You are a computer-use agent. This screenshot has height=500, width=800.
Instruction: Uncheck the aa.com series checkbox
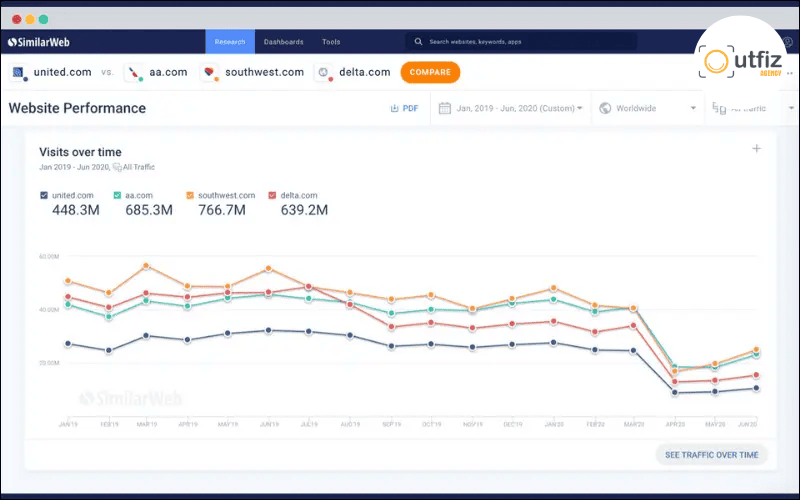click(117, 195)
